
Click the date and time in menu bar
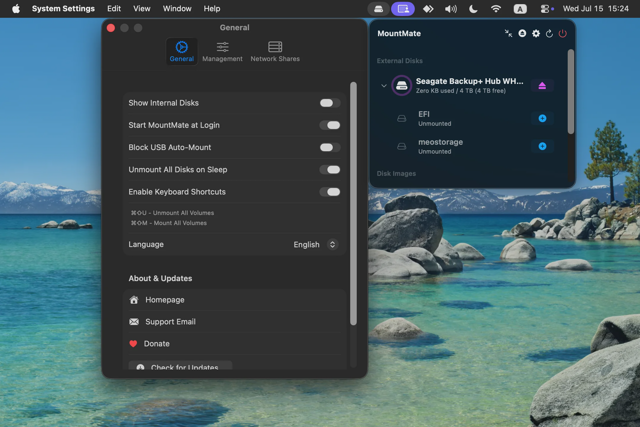coord(596,9)
